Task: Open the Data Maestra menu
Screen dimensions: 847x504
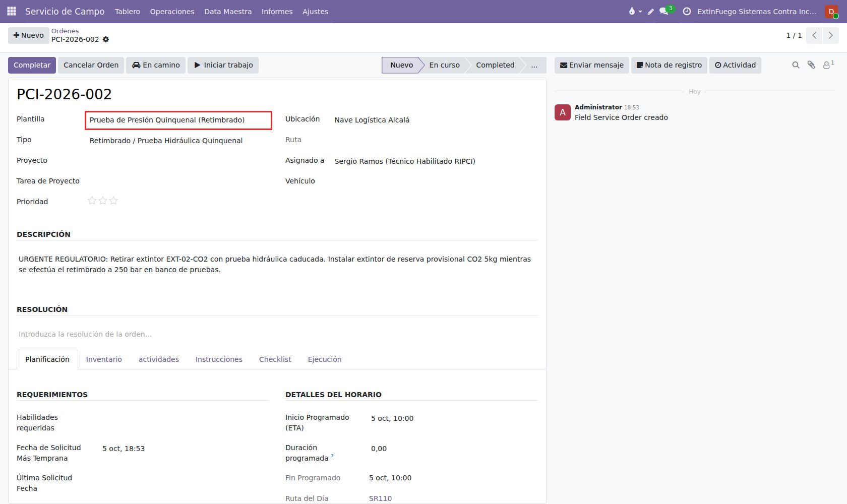Action: pos(228,12)
